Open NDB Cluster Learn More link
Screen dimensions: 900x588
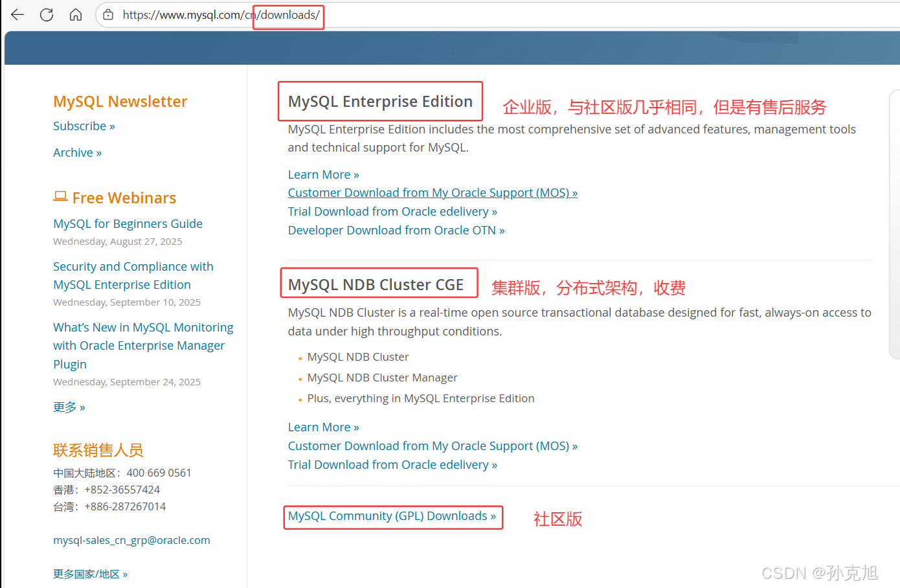(323, 427)
